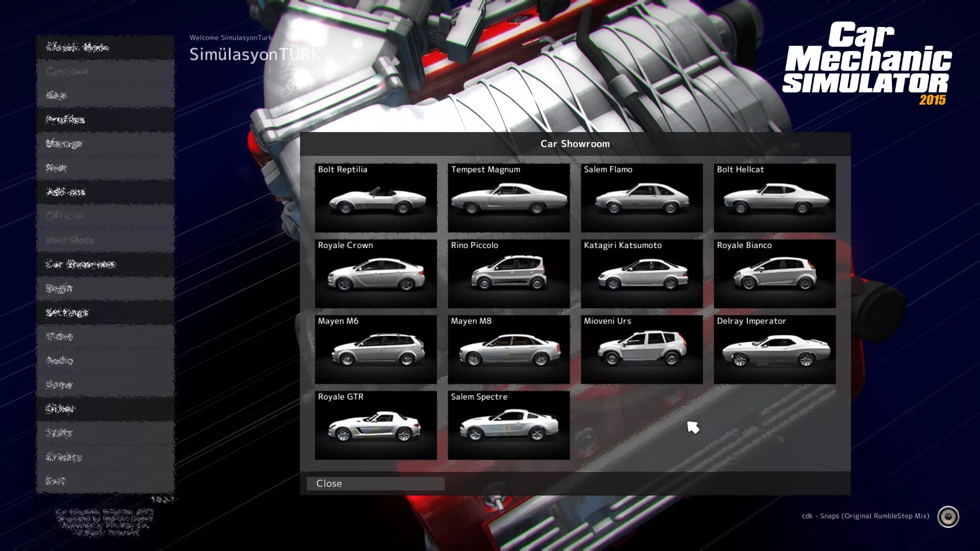Open Game settings in side menu
The image size is (980, 551).
pyautogui.click(x=105, y=385)
